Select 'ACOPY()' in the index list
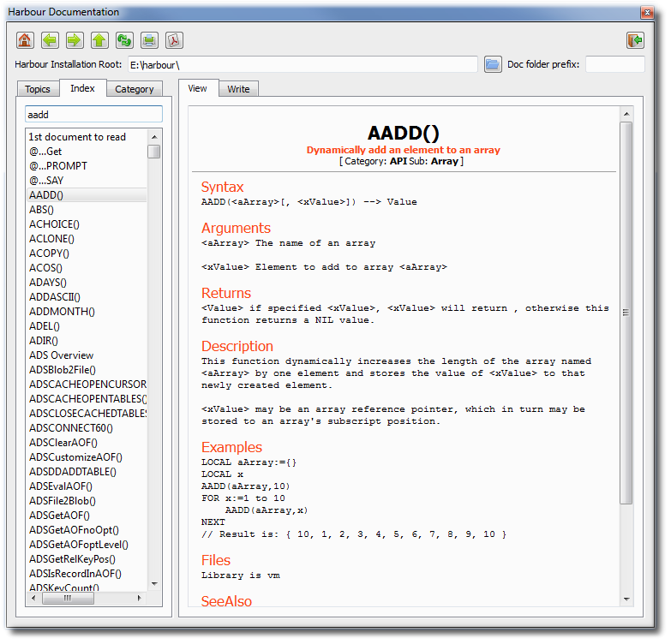This screenshot has width=671, height=644. point(87,253)
